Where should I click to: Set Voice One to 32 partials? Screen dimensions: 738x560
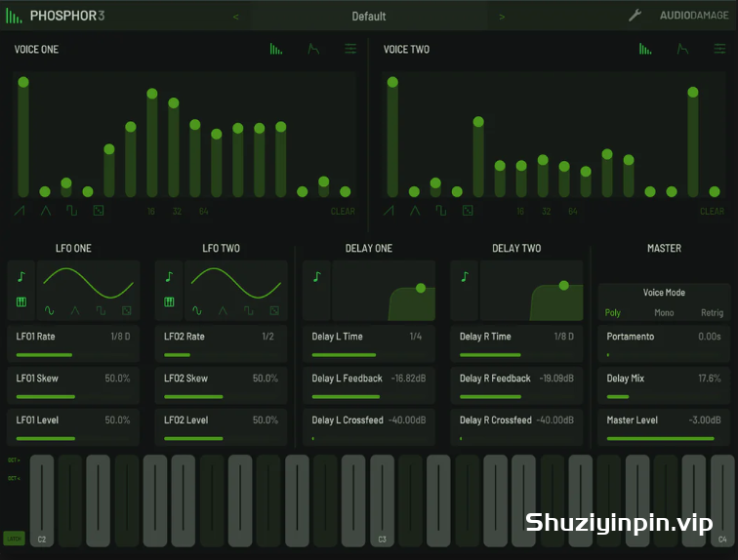[x=177, y=212]
